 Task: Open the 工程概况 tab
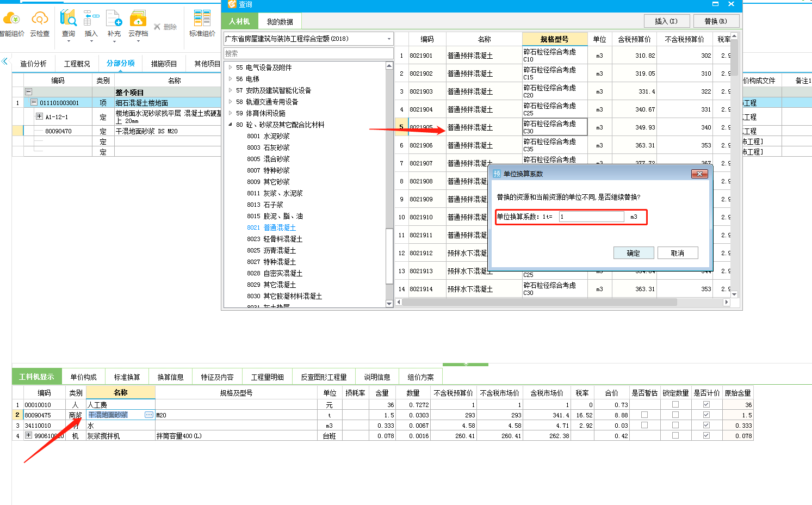77,64
